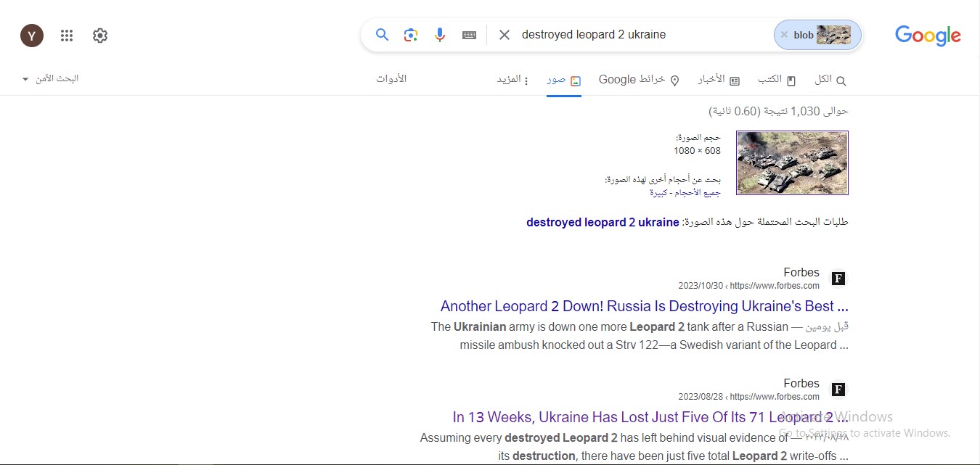This screenshot has height=465, width=980.
Task: Click into the search text field
Action: [x=642, y=35]
